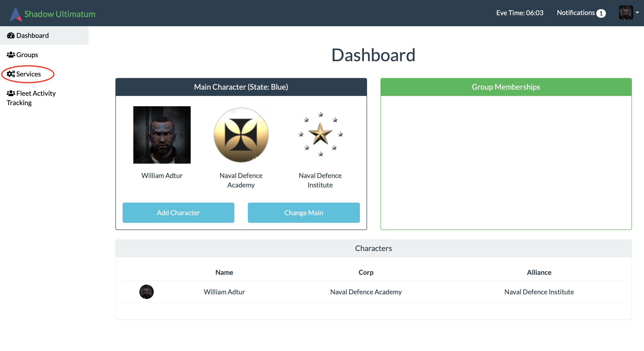The width and height of the screenshot is (644, 351).
Task: Click the Main Character panel header
Action: coord(241,87)
